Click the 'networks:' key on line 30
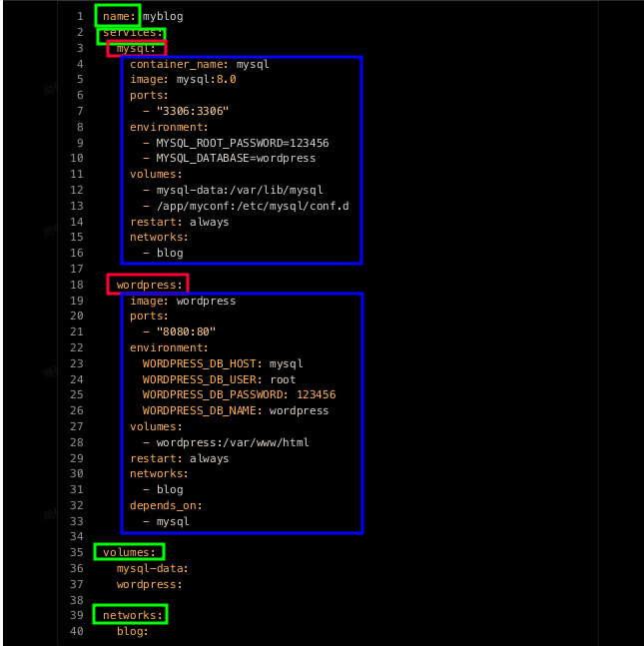 pyautogui.click(x=159, y=474)
